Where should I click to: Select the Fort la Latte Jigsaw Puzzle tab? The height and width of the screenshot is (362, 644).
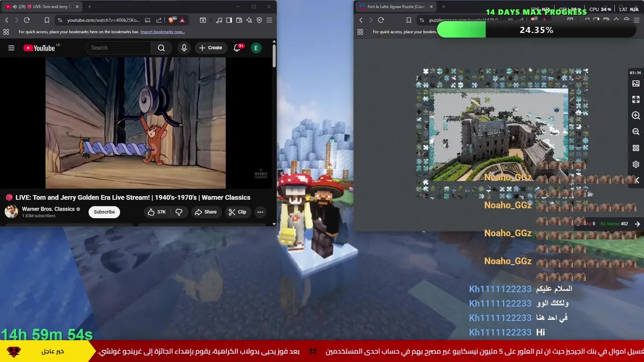pyautogui.click(x=395, y=7)
